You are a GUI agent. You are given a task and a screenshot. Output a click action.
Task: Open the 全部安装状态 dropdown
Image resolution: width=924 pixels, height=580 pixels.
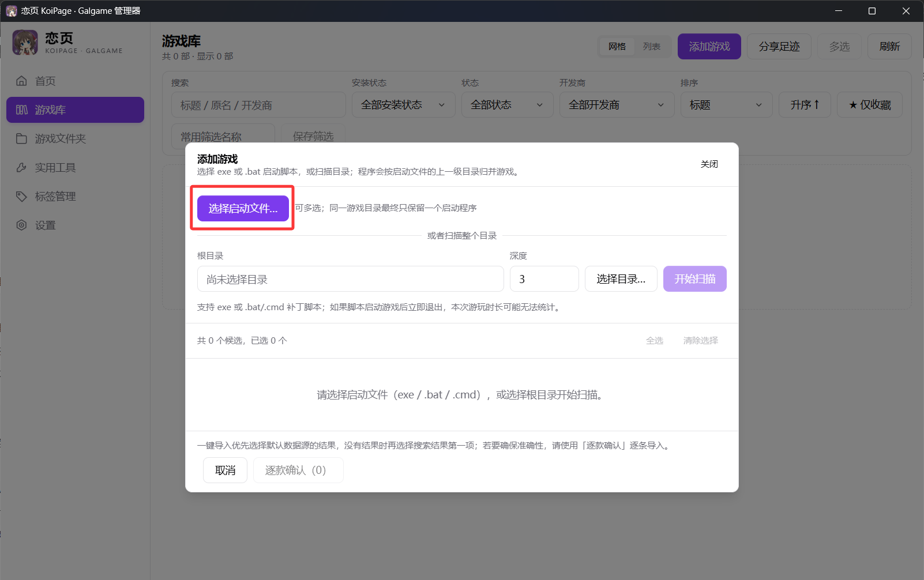pyautogui.click(x=404, y=105)
